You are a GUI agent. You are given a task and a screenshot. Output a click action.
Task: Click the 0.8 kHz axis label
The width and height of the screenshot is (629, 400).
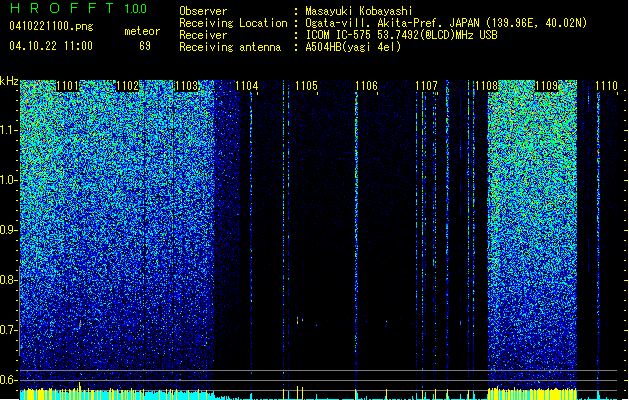tap(9, 280)
